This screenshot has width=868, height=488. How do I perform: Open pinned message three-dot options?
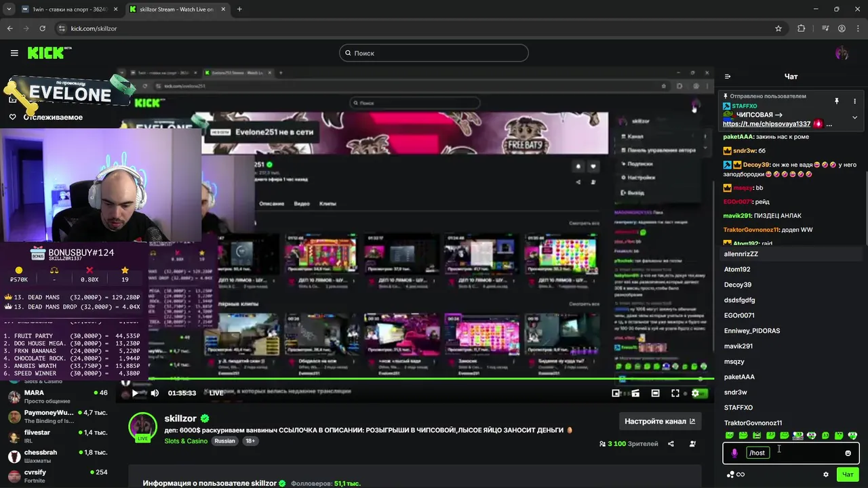coord(854,101)
